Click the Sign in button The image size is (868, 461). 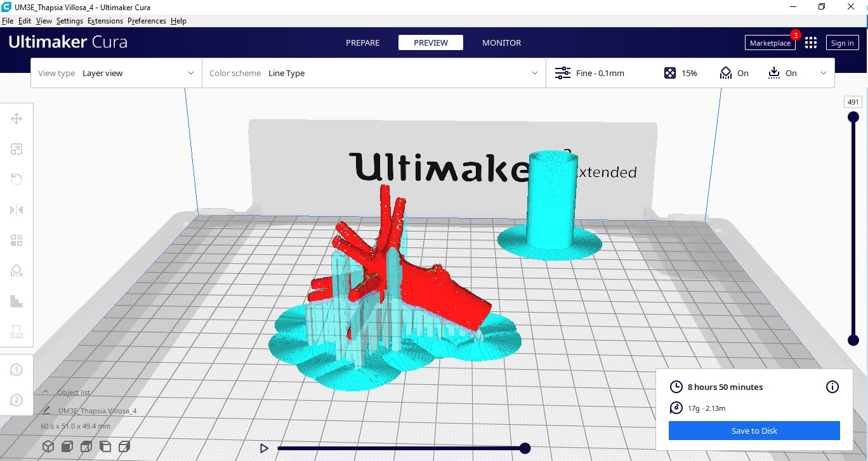pyautogui.click(x=842, y=42)
